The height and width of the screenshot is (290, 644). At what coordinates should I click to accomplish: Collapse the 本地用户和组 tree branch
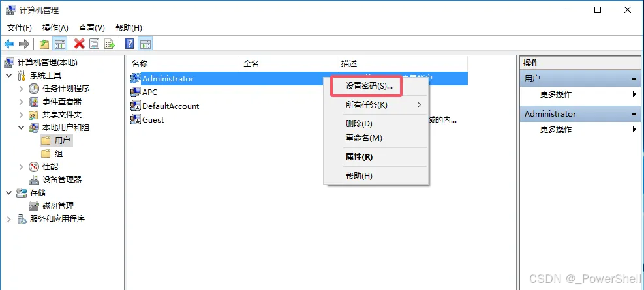22,128
